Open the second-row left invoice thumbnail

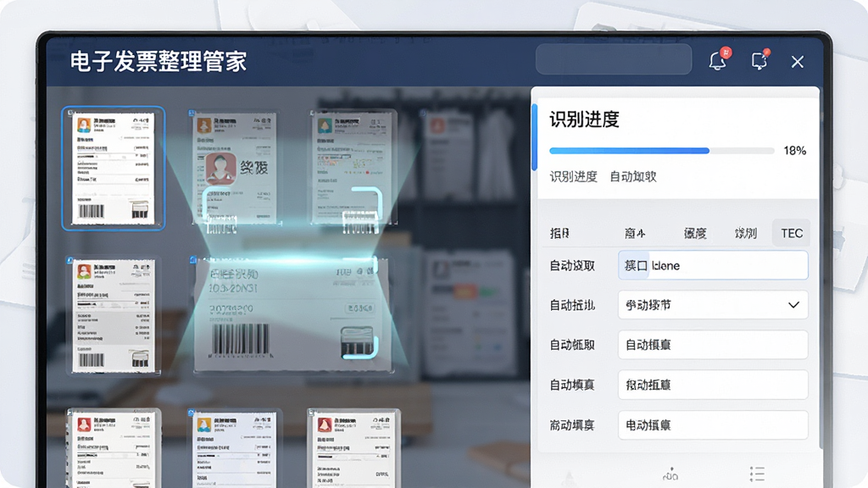pyautogui.click(x=114, y=315)
